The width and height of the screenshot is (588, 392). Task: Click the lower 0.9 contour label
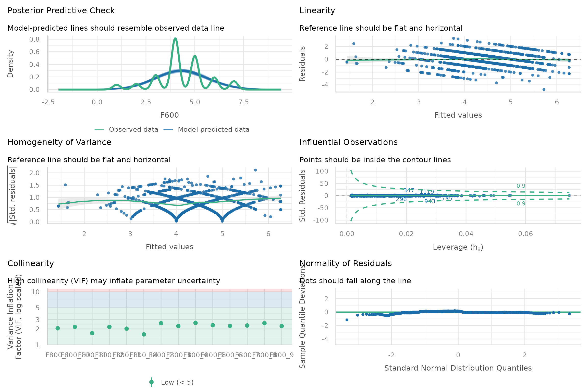coord(521,204)
